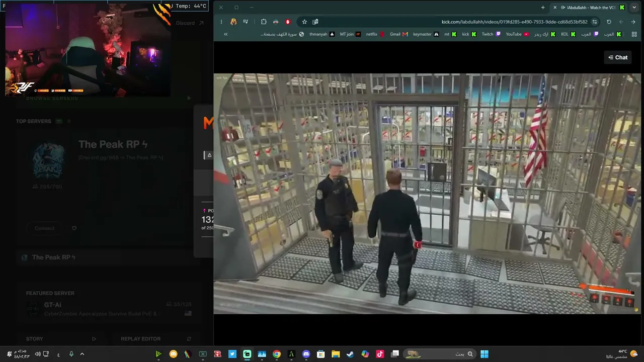Screen dimensions: 644x362
Task: Open the Twitter bird app on taskbar
Action: (232, 354)
